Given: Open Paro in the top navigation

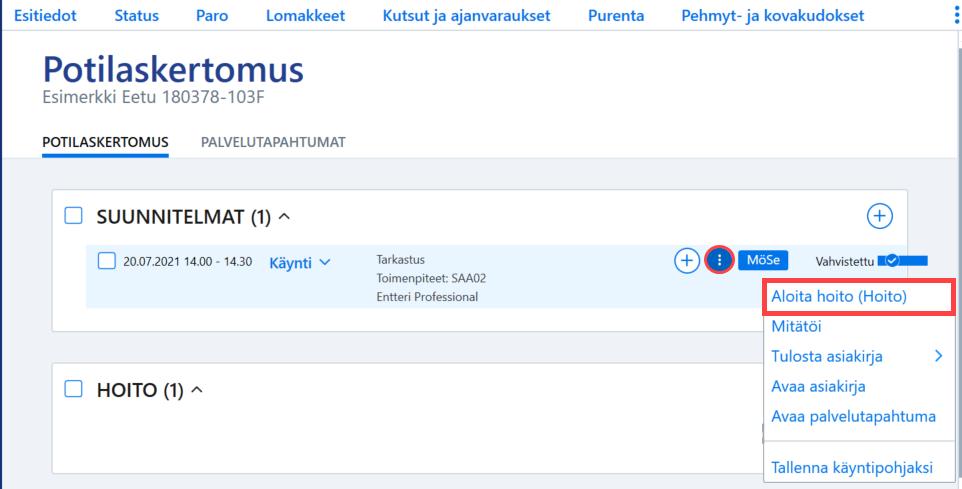Looking at the screenshot, I should coord(212,16).
